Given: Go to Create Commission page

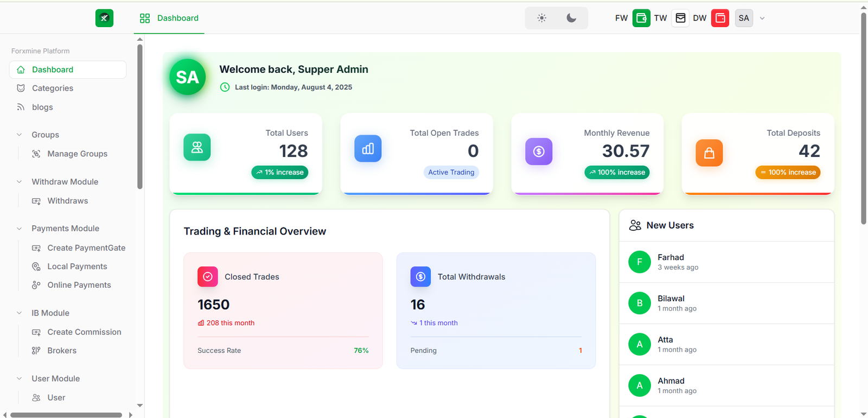Looking at the screenshot, I should tap(84, 332).
